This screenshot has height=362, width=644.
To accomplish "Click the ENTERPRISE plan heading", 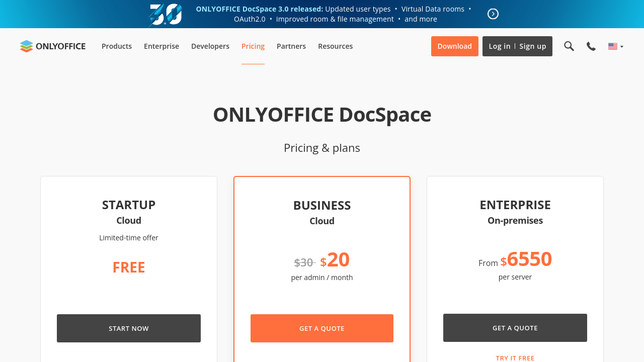I will 515,205.
